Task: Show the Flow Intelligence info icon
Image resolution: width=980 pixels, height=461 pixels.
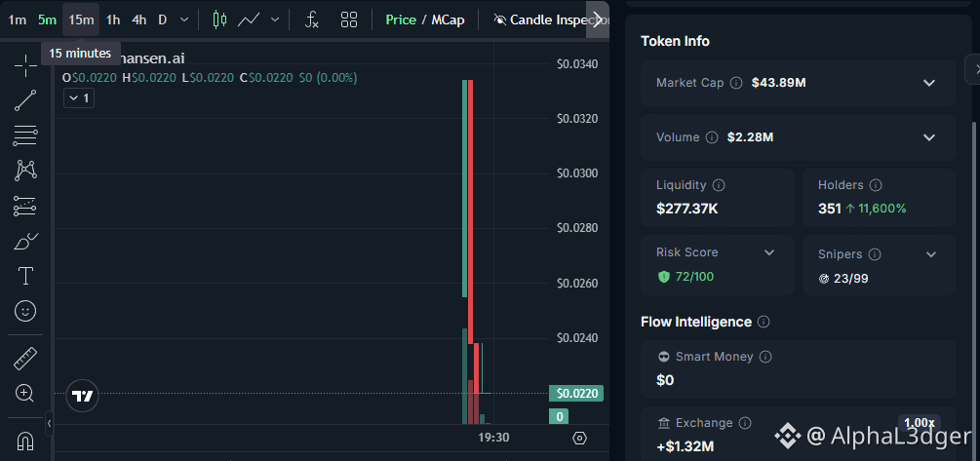Action: [x=764, y=322]
